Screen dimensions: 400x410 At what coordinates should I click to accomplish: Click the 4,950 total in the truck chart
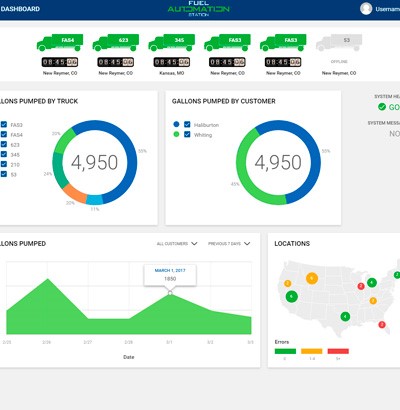point(94,162)
